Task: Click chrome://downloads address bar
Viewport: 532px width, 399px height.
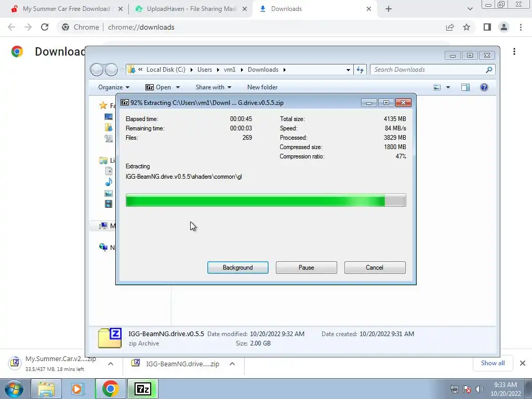Action: [x=251, y=27]
